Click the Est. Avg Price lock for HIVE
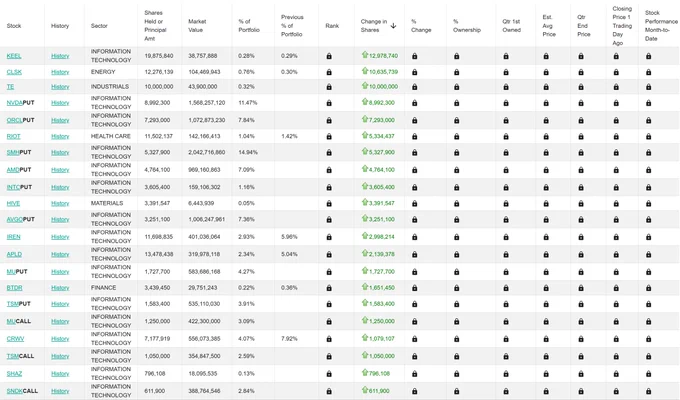The image size is (680, 400). point(546,203)
